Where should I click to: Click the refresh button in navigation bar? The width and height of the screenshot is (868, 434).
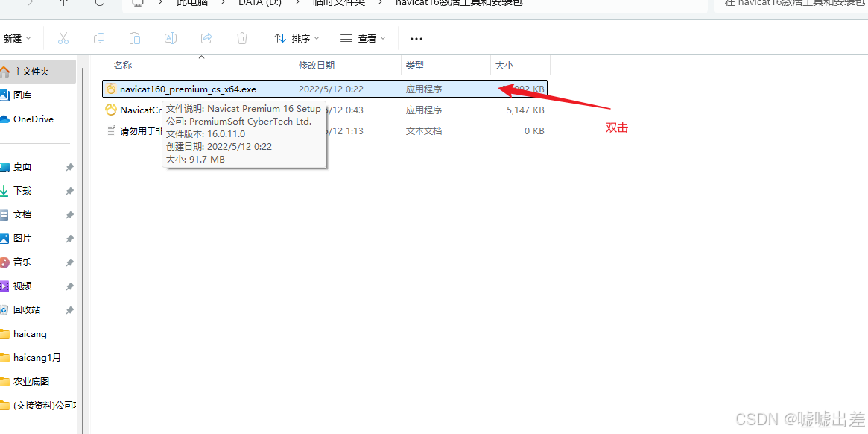point(100,3)
